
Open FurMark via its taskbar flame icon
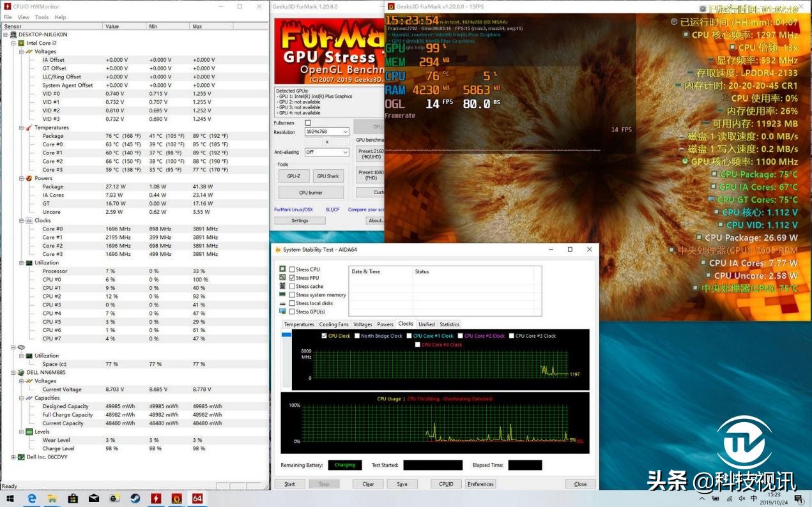point(178,499)
